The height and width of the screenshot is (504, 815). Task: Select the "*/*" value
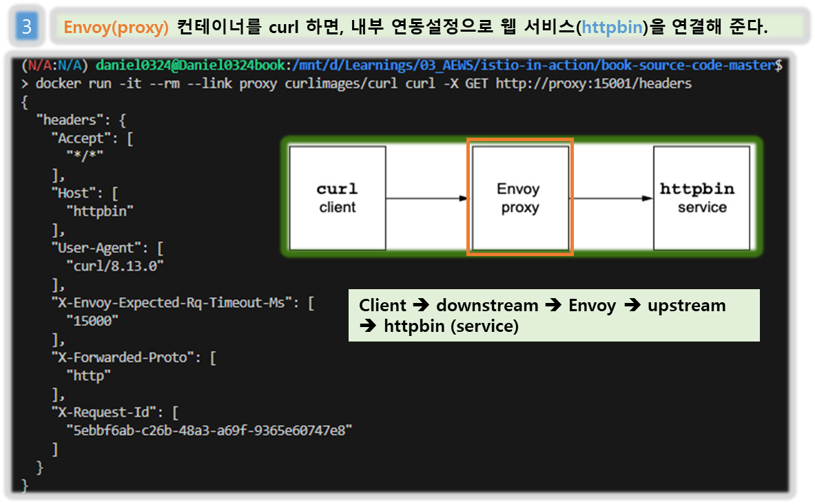tap(85, 156)
